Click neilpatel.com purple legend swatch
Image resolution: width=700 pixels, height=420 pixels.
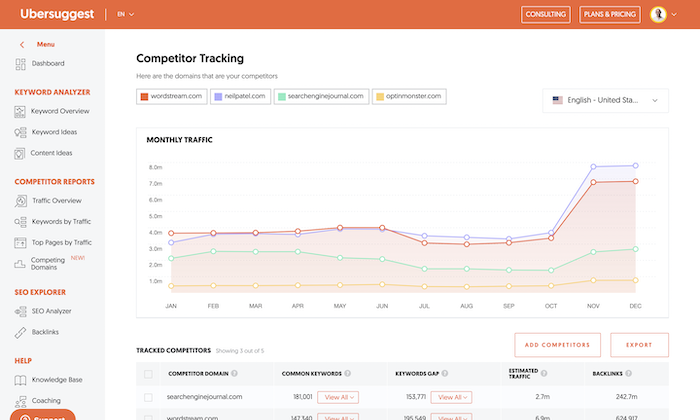pos(218,97)
